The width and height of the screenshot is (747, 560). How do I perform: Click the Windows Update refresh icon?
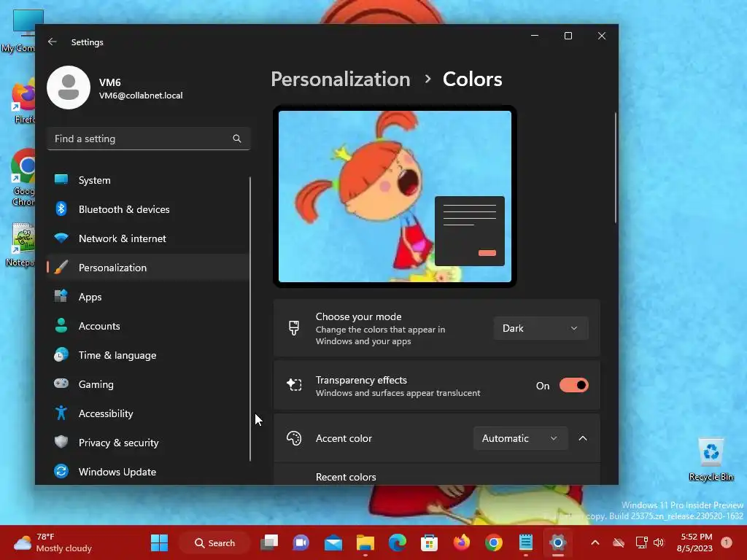point(61,472)
